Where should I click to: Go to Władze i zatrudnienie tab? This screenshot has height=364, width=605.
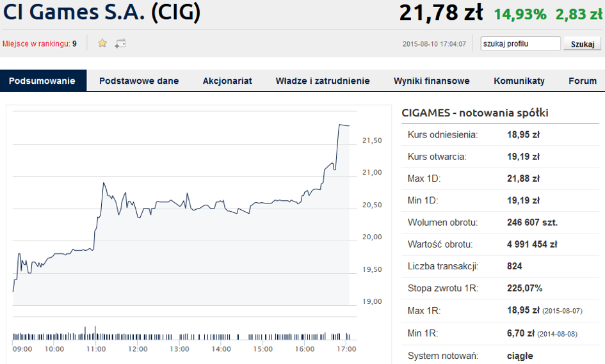pos(323,81)
